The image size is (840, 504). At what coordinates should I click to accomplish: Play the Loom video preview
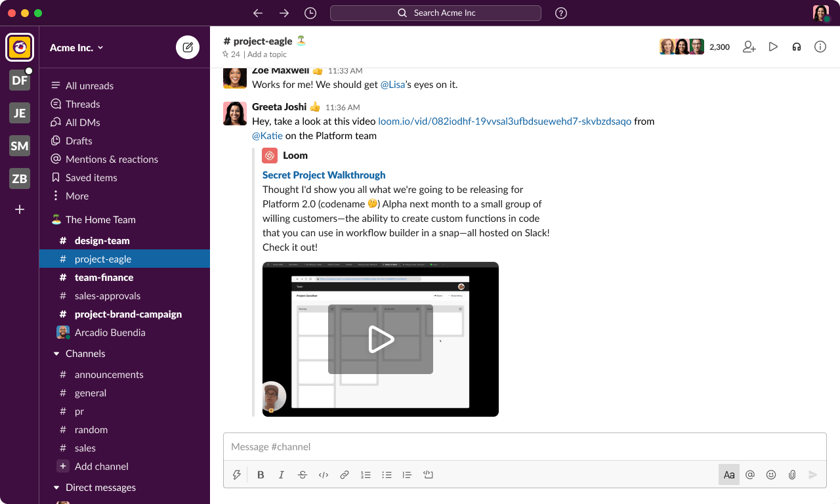[x=381, y=339]
